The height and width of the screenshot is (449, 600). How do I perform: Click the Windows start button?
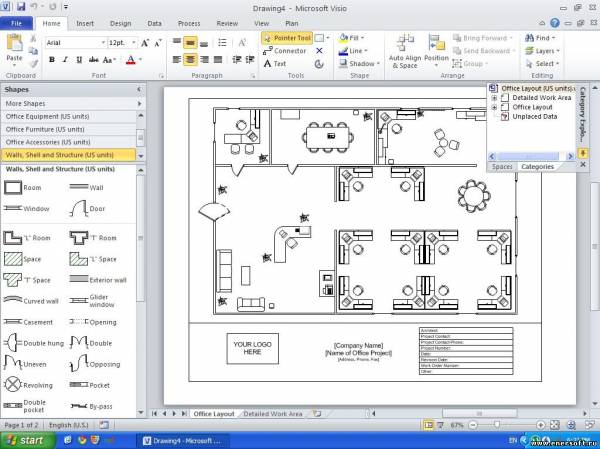[28, 441]
